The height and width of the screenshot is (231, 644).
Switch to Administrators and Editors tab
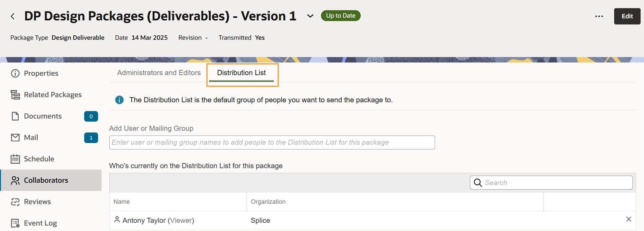tap(159, 73)
